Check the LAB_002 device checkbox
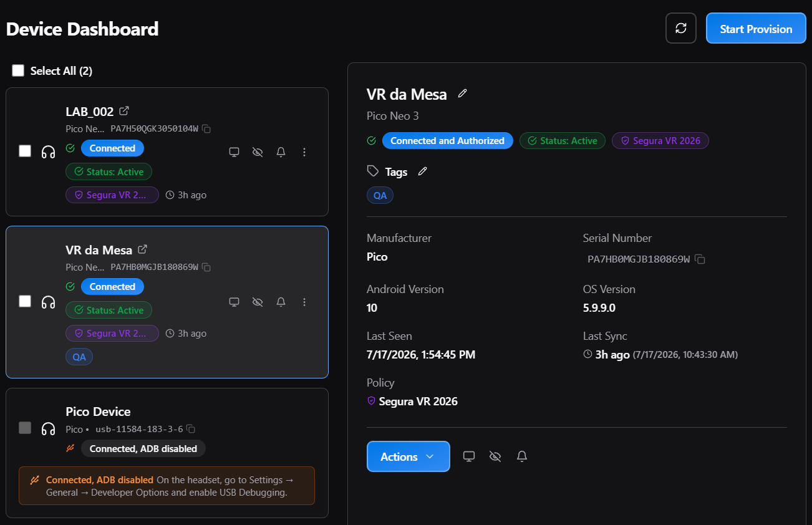 tap(25, 151)
